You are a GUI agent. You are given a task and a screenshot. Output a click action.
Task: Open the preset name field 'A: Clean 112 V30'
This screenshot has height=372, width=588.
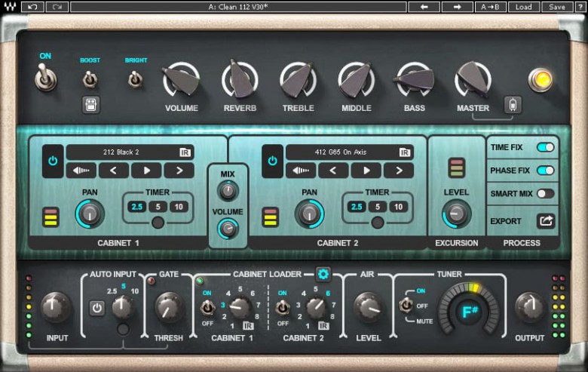[238, 7]
